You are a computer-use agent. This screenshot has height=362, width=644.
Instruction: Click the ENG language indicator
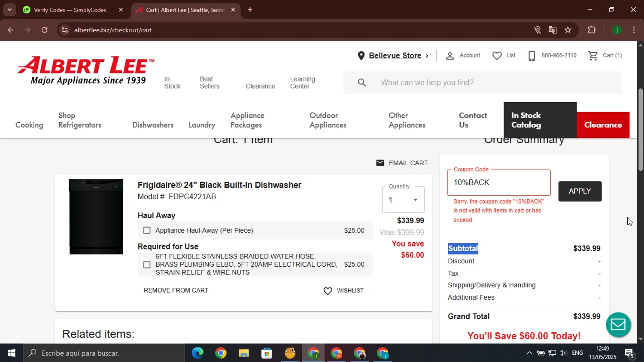coord(577,353)
